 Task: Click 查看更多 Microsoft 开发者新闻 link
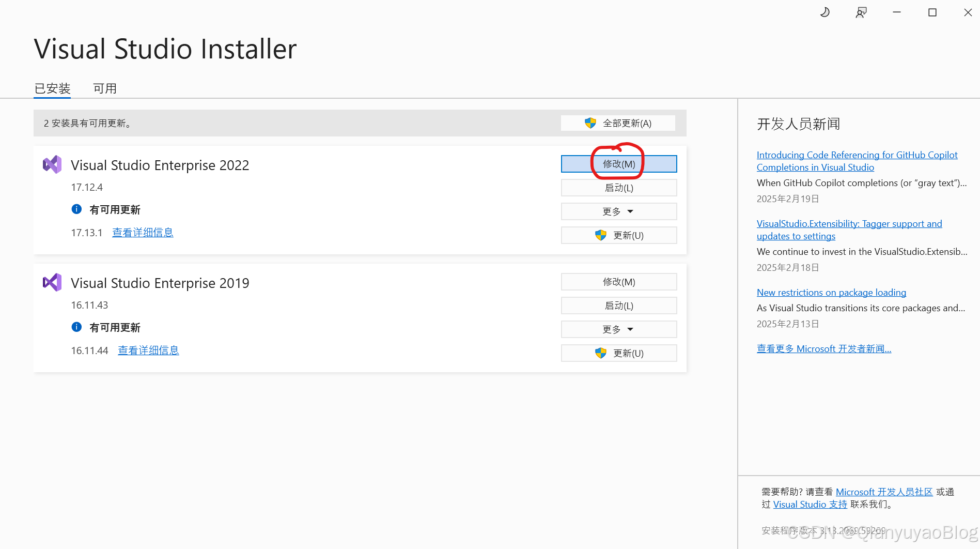[x=824, y=349]
